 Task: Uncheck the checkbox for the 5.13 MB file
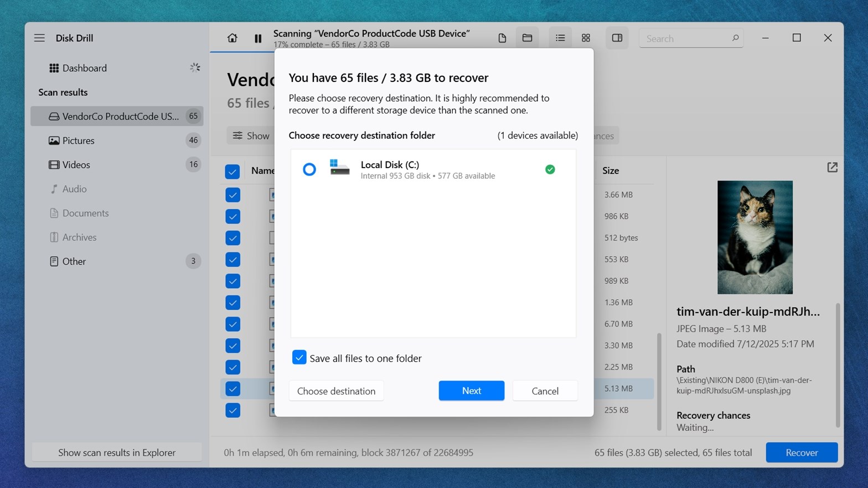pos(232,388)
